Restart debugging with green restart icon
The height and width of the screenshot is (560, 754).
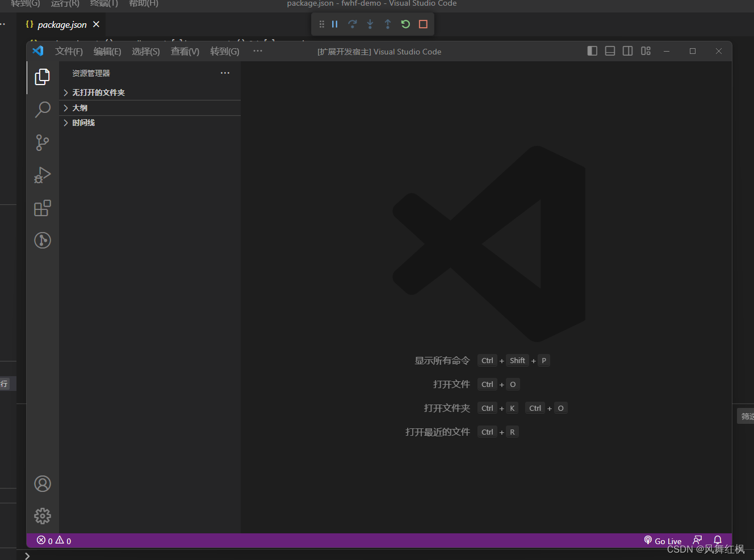click(405, 24)
